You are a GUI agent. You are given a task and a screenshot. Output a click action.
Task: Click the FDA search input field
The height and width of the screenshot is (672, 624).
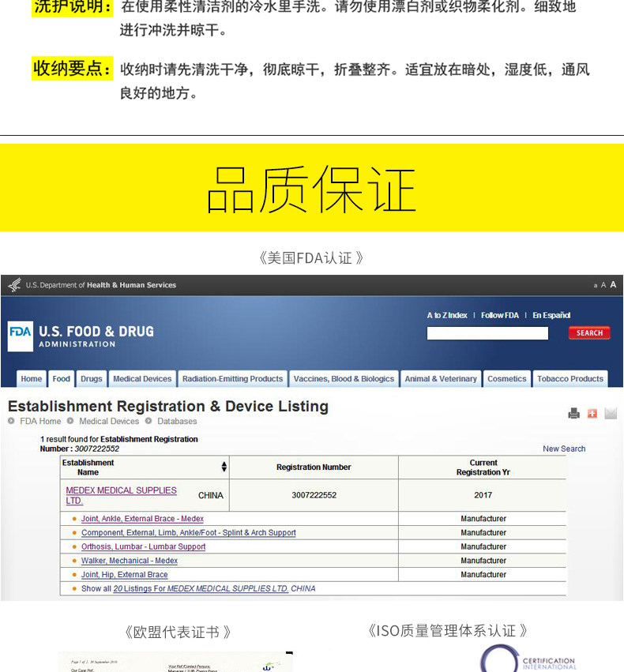click(487, 333)
